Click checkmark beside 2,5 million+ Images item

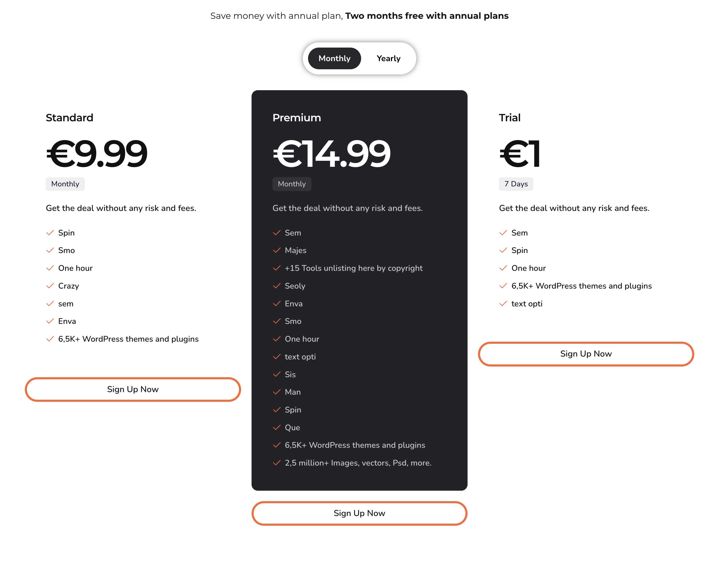(277, 463)
